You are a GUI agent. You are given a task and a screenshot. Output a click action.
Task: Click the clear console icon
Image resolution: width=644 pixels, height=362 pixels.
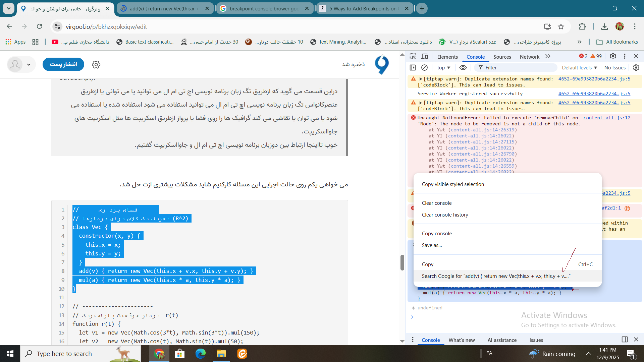424,68
